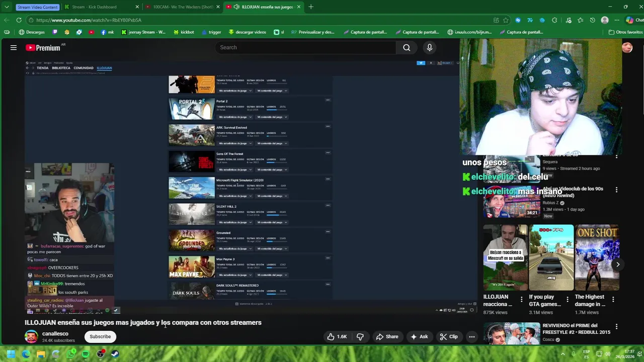The image size is (644, 362).
Task: Reload the page with browser refresh
Action: click(x=19, y=20)
